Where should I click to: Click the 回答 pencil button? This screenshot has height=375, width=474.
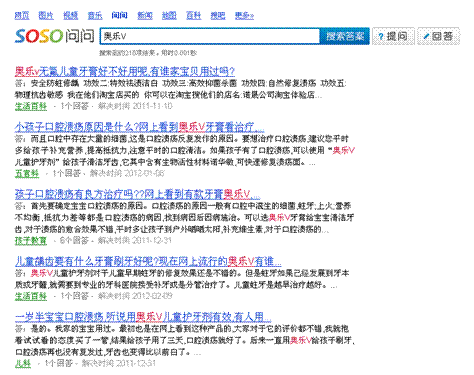point(438,36)
